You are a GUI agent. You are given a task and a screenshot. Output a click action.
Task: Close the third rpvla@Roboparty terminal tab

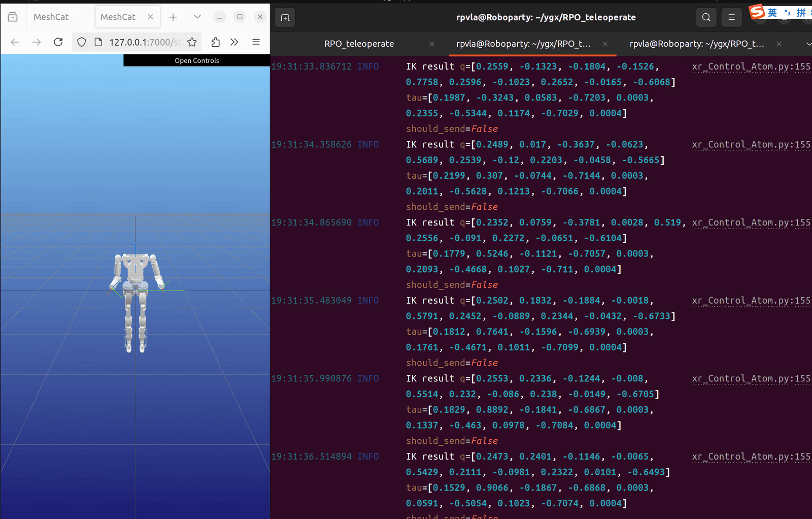(779, 44)
